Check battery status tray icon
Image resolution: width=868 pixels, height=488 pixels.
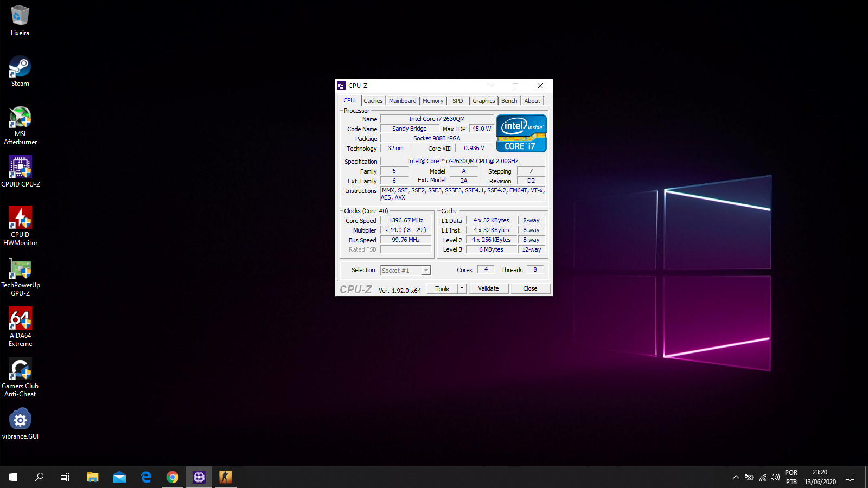[x=749, y=477]
